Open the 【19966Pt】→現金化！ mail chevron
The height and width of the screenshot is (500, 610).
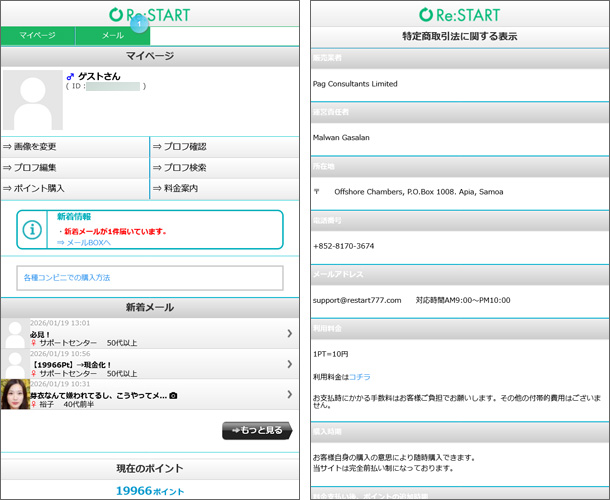click(x=289, y=363)
